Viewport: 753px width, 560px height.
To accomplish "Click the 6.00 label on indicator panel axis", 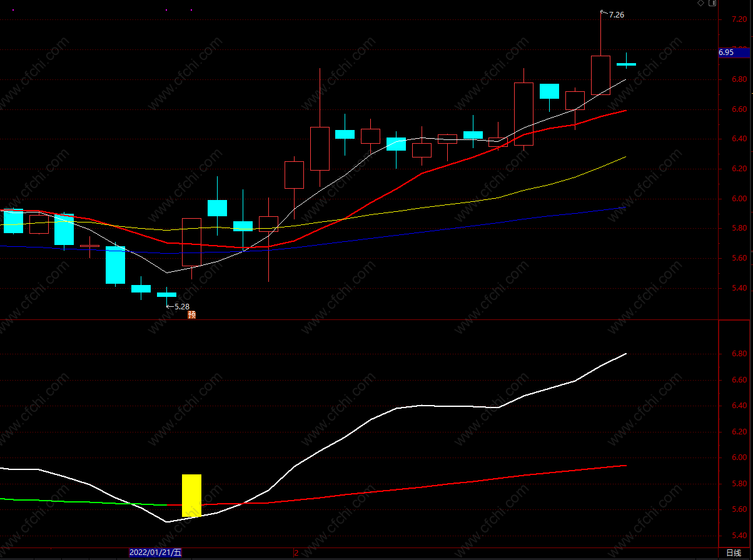I will click(739, 457).
